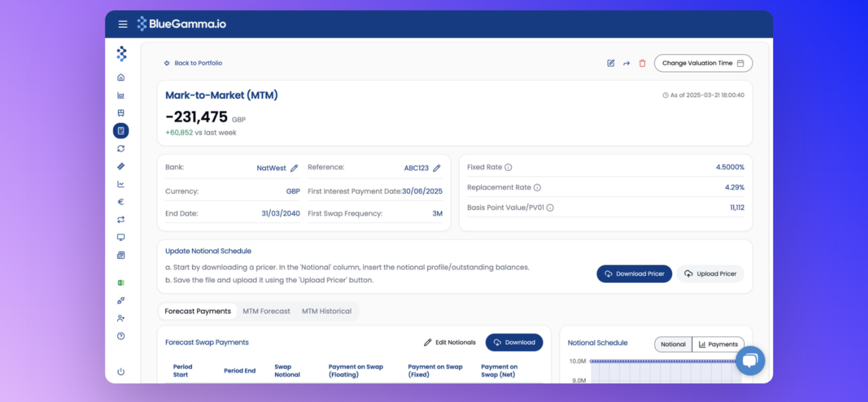This screenshot has width=868, height=402.
Task: Click the euro currency sidebar icon
Action: coord(121,202)
